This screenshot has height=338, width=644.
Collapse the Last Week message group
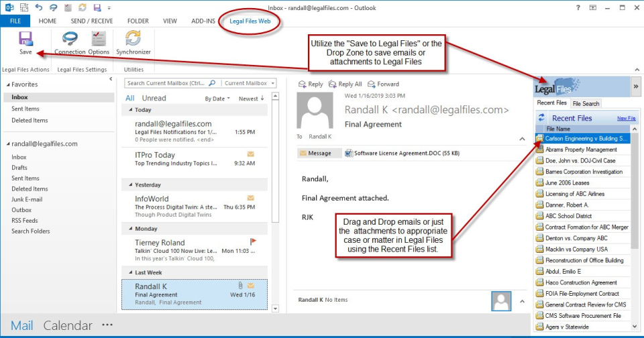point(131,272)
